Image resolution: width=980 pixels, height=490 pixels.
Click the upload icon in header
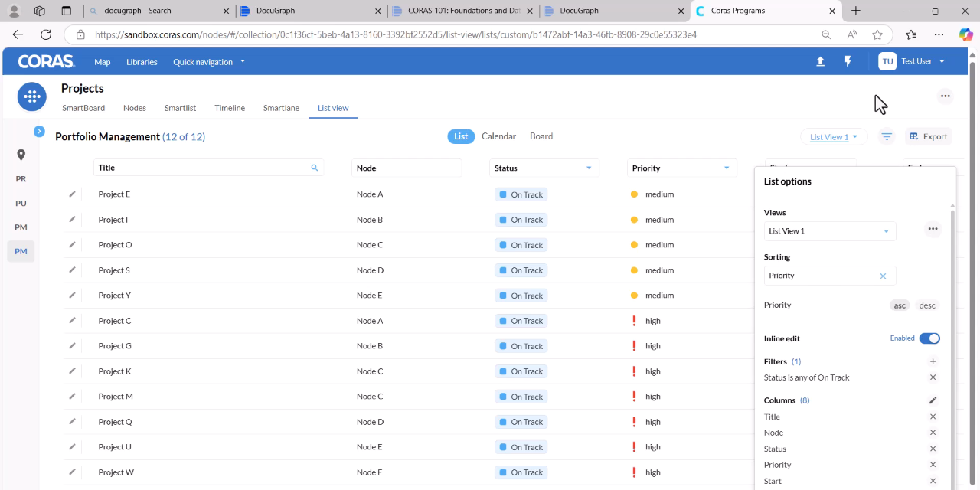[820, 61]
